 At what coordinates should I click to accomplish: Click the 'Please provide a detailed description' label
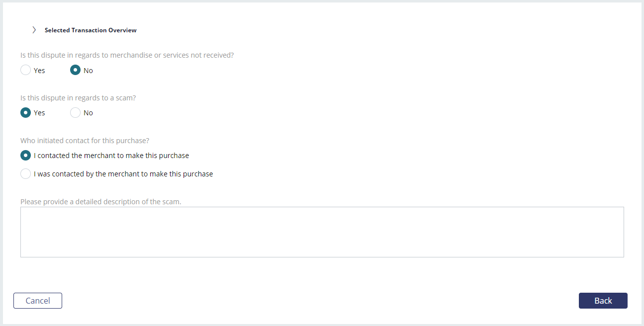pyautogui.click(x=101, y=202)
